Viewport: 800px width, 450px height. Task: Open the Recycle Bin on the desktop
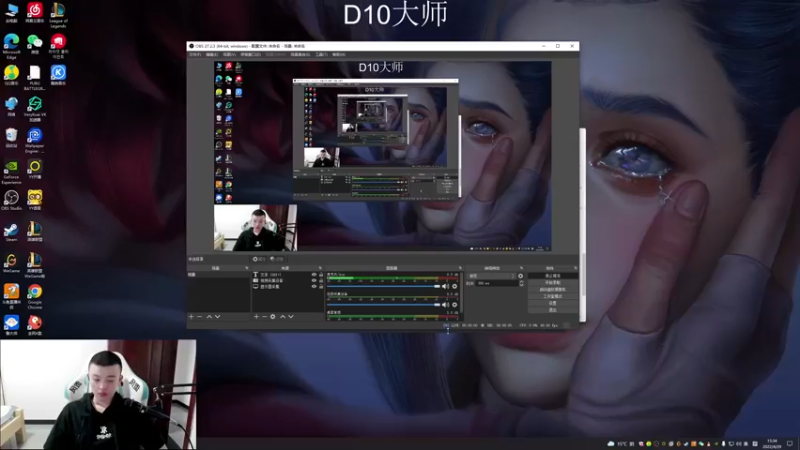tap(11, 138)
